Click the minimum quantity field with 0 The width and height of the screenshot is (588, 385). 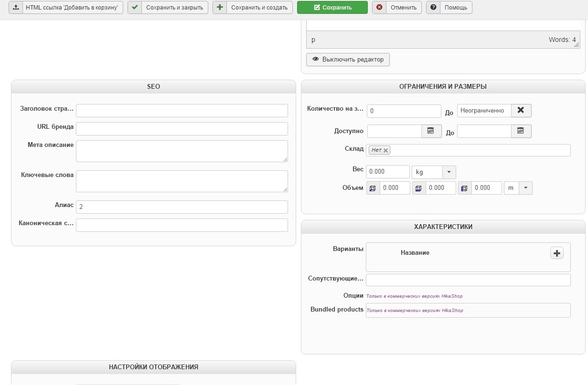(404, 111)
